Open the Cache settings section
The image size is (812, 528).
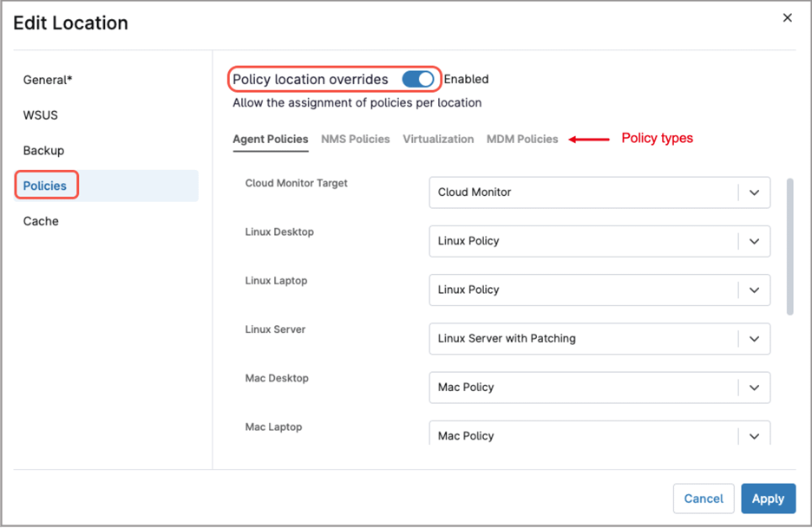(42, 221)
